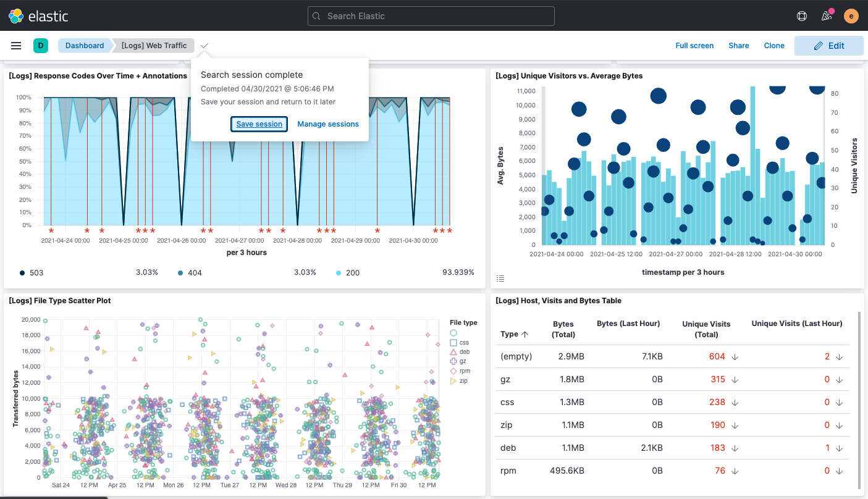Click the arrow beside 604 unique visits
Image resolution: width=868 pixels, height=499 pixels.
pyautogui.click(x=735, y=357)
